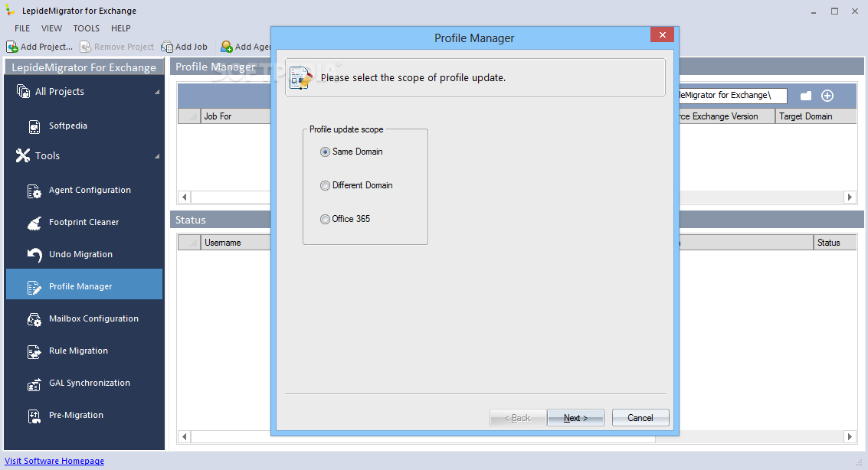Screen dimensions: 868x470
Task: Open the TOOLS menu
Action: (87, 28)
